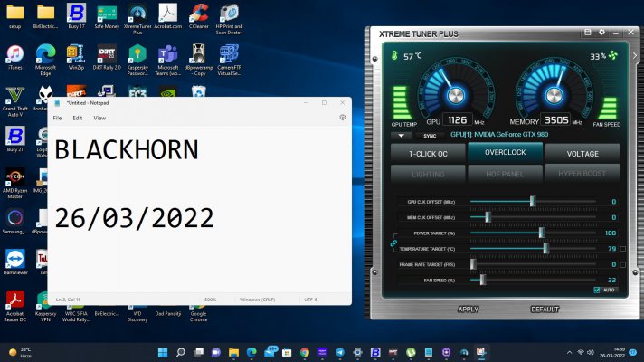Open Acrobat.com desktop shortcut
Screen dimensions: 644x362
point(168,17)
